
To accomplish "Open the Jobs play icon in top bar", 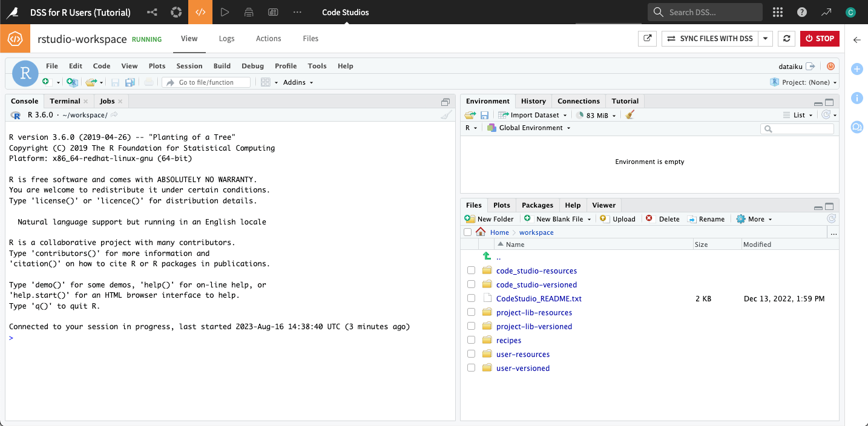I will pyautogui.click(x=225, y=12).
